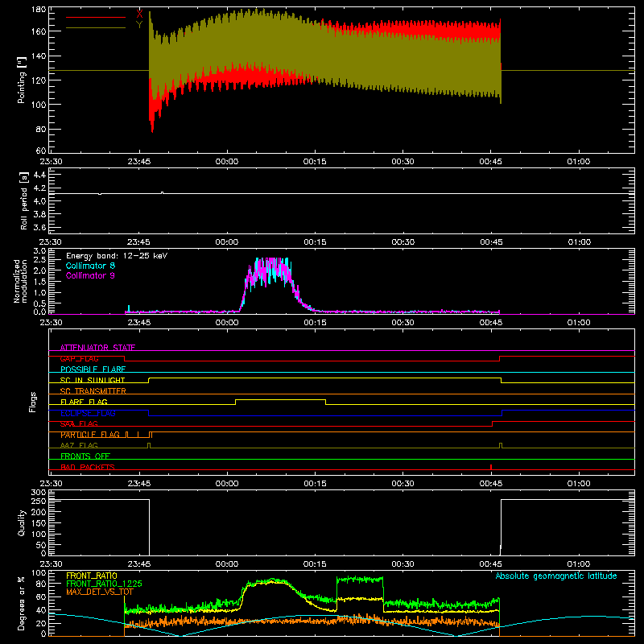Click '23:45' time label under Quality plot

point(138,564)
